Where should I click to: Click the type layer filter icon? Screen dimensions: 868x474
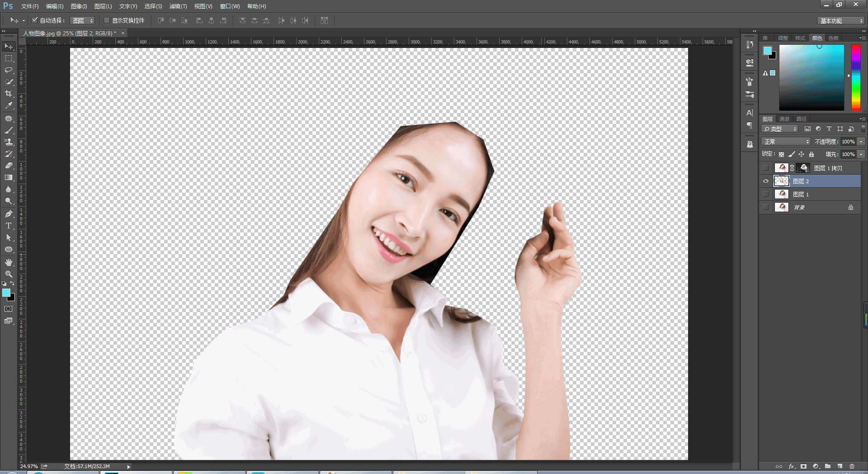pos(829,129)
